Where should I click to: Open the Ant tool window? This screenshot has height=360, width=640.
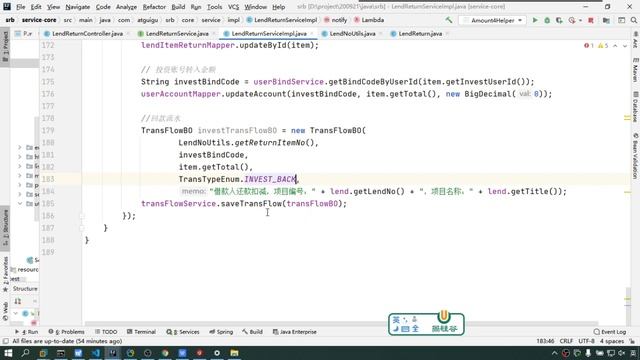635,40
